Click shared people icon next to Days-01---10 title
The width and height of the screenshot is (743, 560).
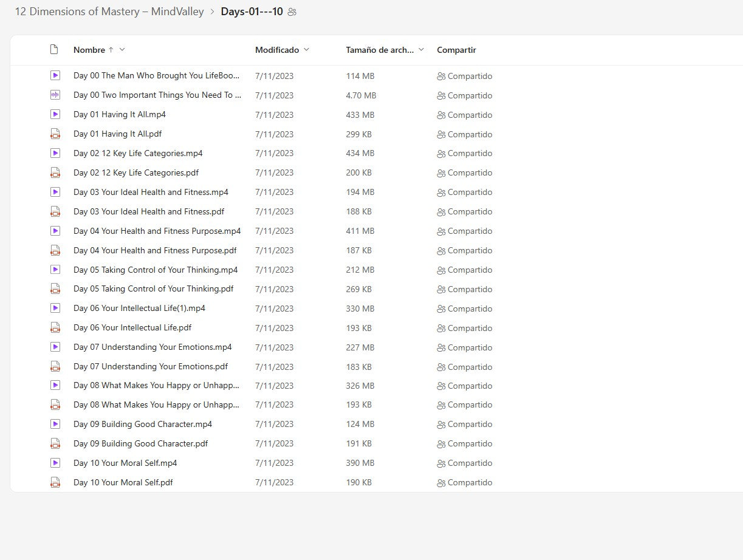click(292, 12)
